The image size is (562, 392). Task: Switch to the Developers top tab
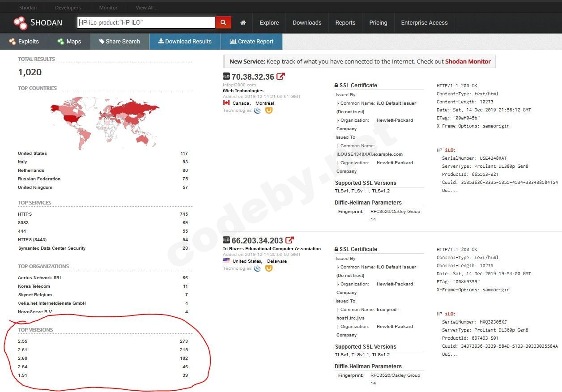pyautogui.click(x=68, y=8)
